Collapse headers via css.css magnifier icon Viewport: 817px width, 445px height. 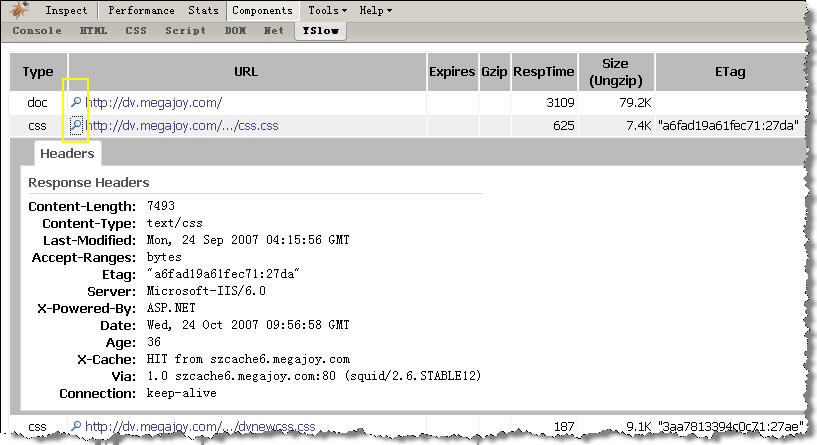point(76,125)
